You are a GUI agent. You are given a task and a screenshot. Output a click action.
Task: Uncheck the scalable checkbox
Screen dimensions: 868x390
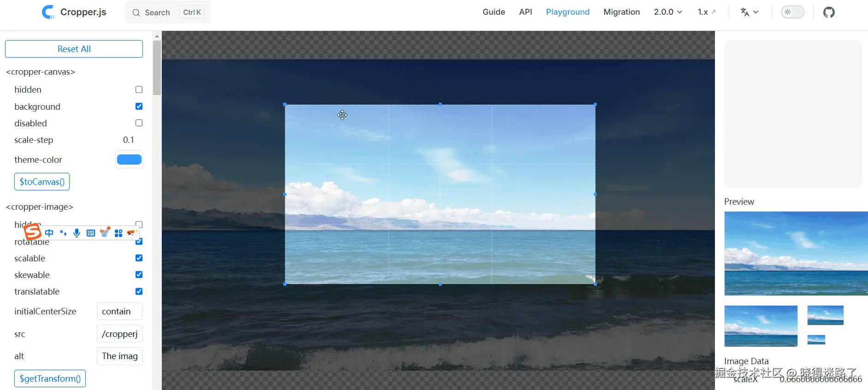(x=139, y=258)
